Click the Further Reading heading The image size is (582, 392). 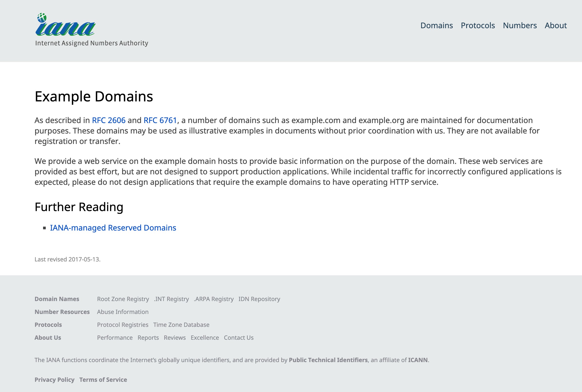(79, 207)
